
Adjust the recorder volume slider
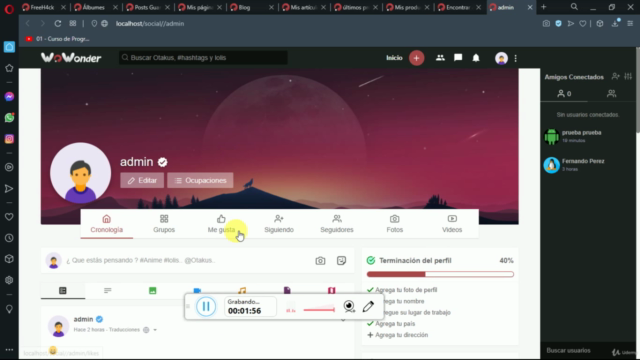tap(319, 310)
